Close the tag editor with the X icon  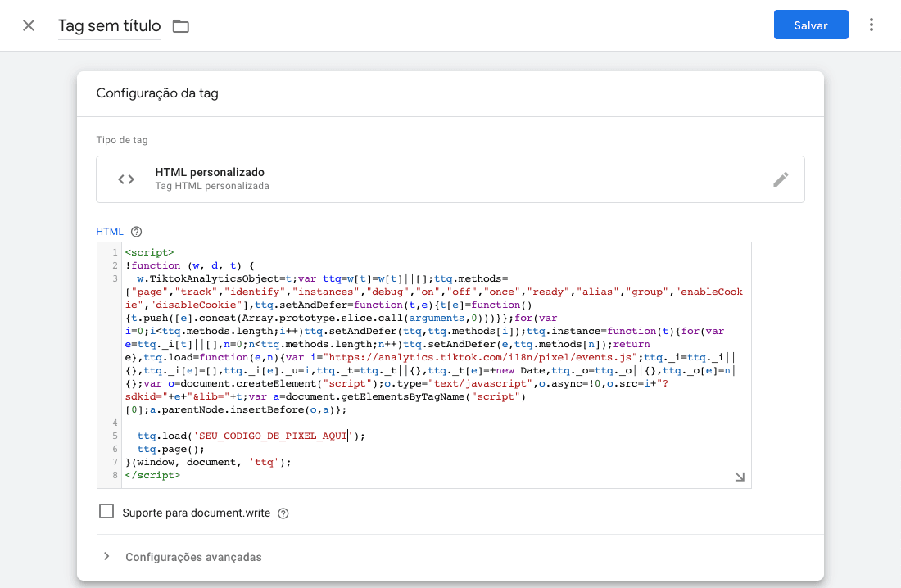29,25
